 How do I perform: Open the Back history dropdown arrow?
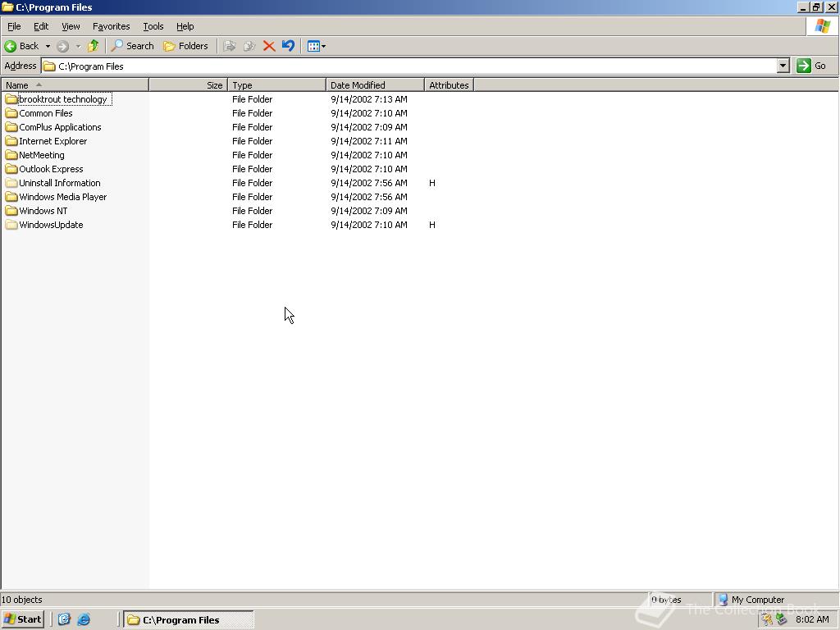coord(48,47)
